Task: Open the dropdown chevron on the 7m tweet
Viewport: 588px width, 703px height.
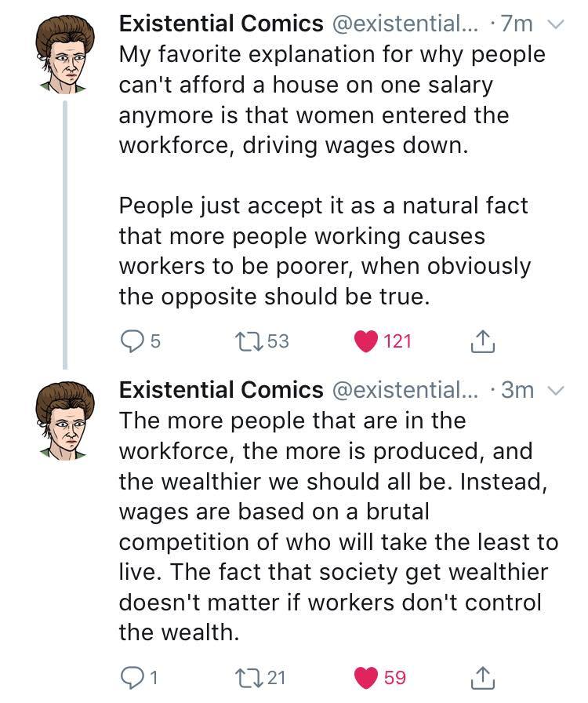Action: click(x=556, y=24)
